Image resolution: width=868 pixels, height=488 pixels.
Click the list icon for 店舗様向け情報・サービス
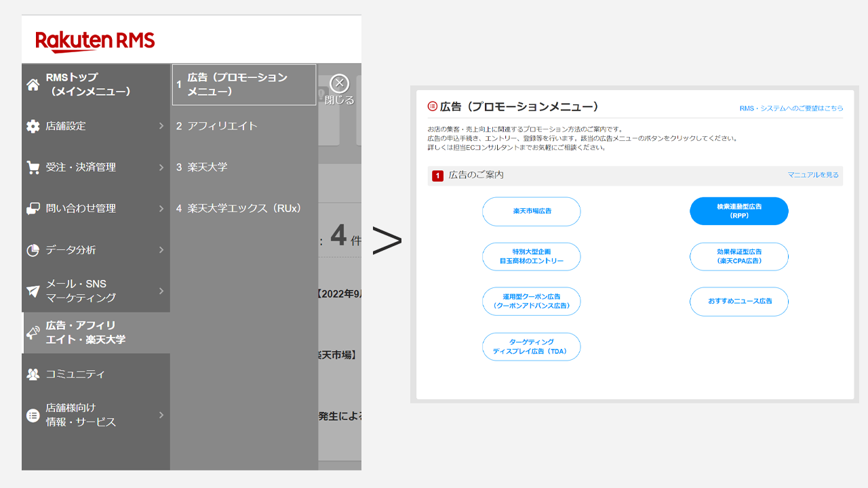33,415
